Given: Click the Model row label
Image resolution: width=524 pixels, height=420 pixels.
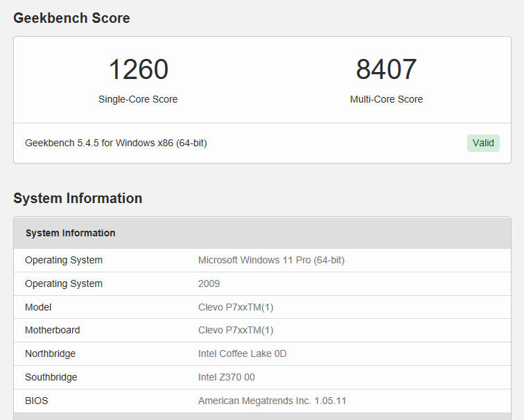Looking at the screenshot, I should [x=38, y=307].
